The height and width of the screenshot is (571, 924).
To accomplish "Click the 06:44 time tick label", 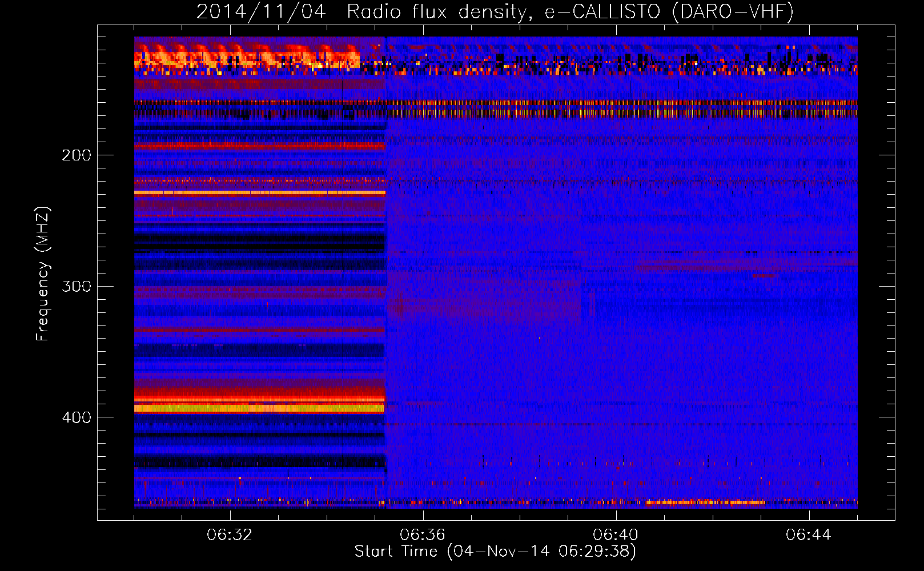I will [x=809, y=535].
